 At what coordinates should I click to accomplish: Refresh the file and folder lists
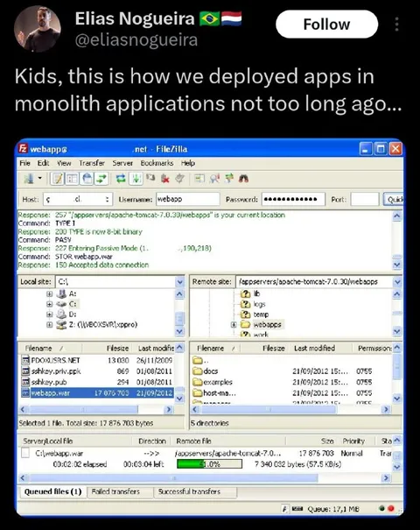(121, 179)
